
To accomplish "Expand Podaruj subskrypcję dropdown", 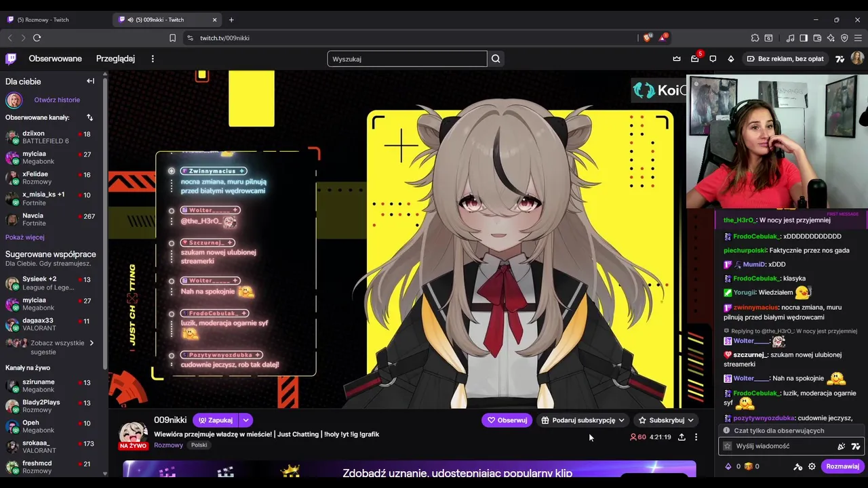I will click(621, 420).
